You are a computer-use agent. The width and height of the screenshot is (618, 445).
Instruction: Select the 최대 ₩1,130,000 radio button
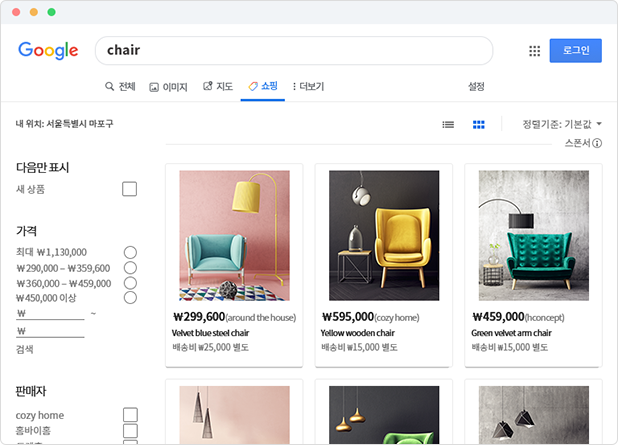click(130, 252)
